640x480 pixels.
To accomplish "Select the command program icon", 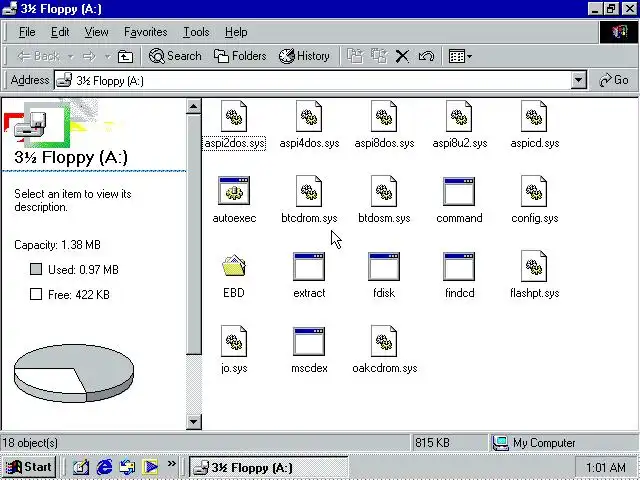I will pyautogui.click(x=459, y=191).
